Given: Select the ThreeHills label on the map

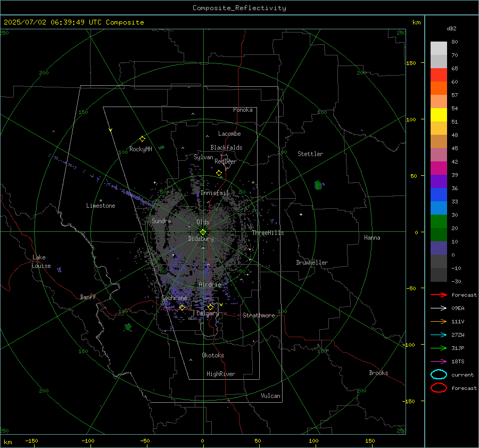Looking at the screenshot, I should [x=268, y=233].
